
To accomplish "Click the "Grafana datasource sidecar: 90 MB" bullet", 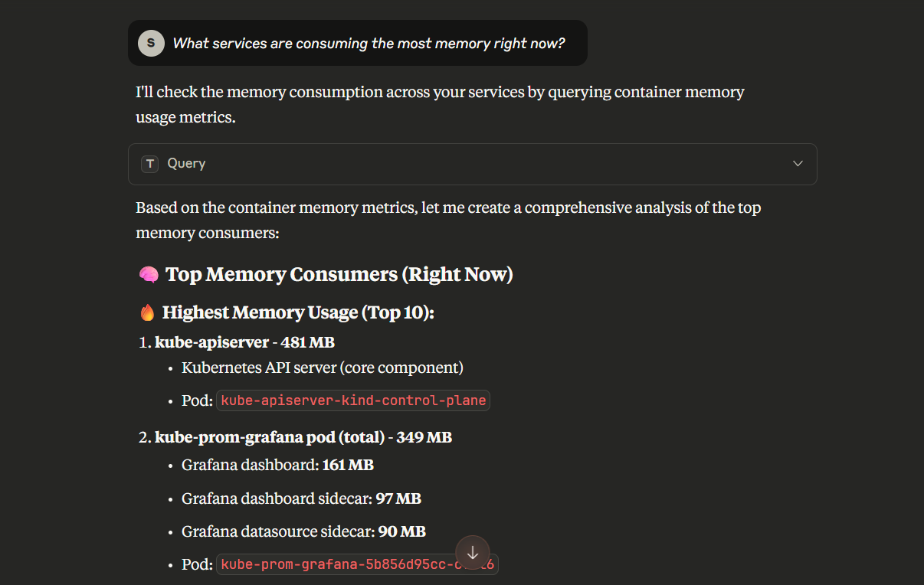I will point(303,531).
